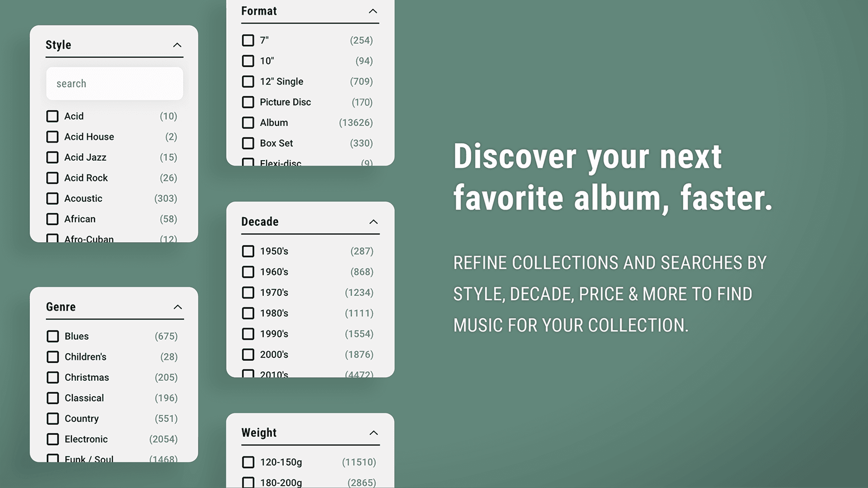
Task: Check the Blues genre filter
Action: click(53, 336)
